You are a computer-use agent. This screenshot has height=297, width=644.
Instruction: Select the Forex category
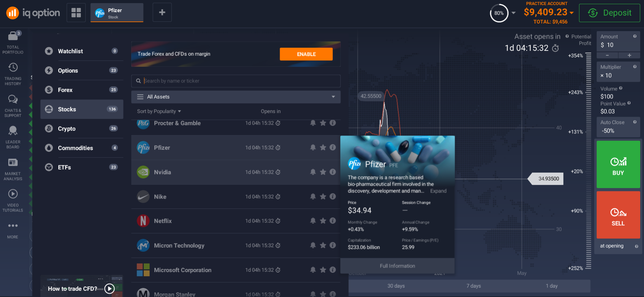pos(82,90)
